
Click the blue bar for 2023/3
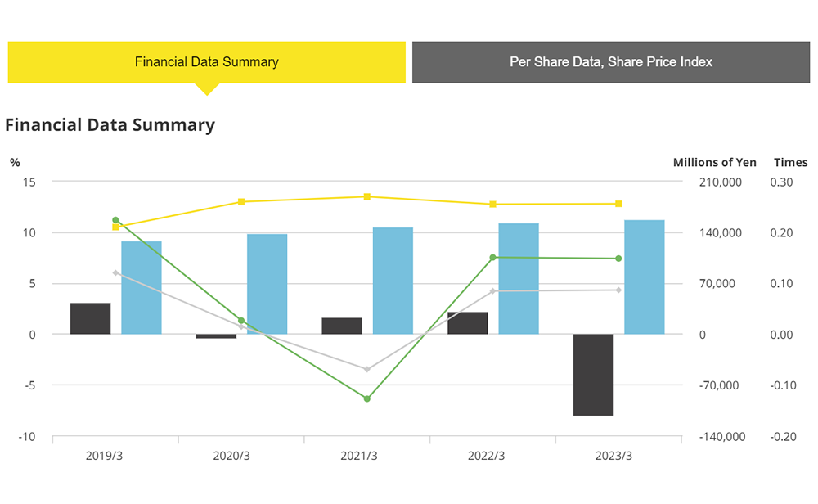644,277
